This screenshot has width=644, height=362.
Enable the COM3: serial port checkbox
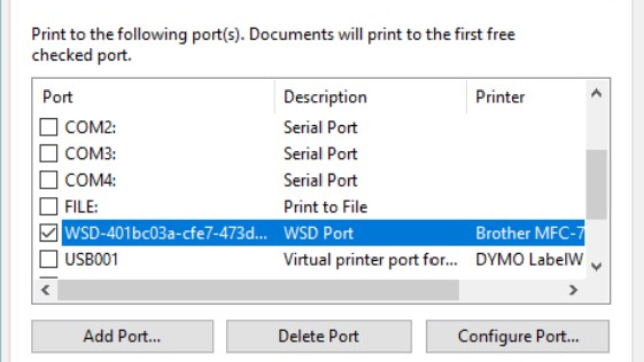point(48,154)
